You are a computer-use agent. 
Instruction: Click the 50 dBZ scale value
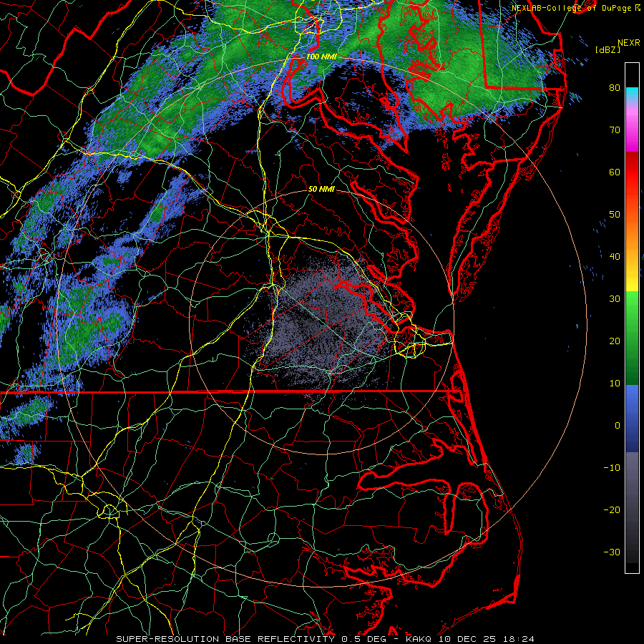[x=615, y=215]
